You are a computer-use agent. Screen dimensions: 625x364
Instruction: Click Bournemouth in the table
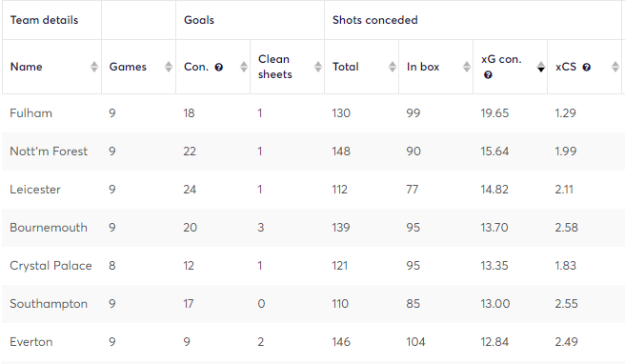pyautogui.click(x=49, y=227)
